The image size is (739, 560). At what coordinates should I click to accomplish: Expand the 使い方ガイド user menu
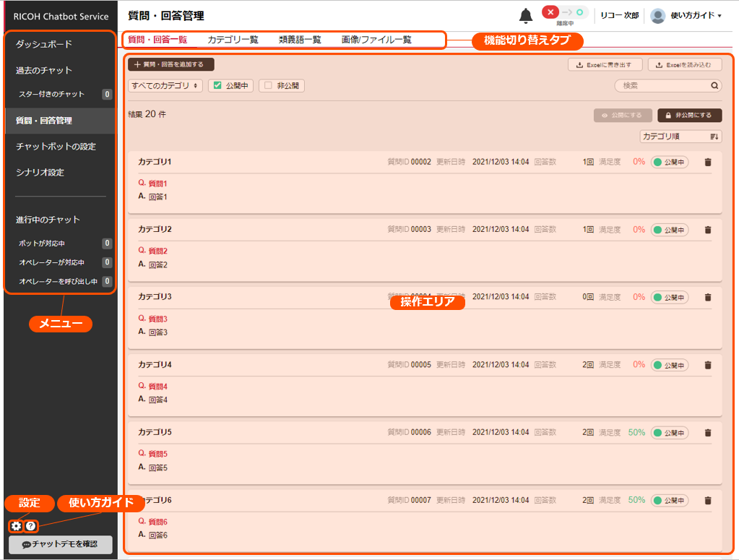pos(696,16)
